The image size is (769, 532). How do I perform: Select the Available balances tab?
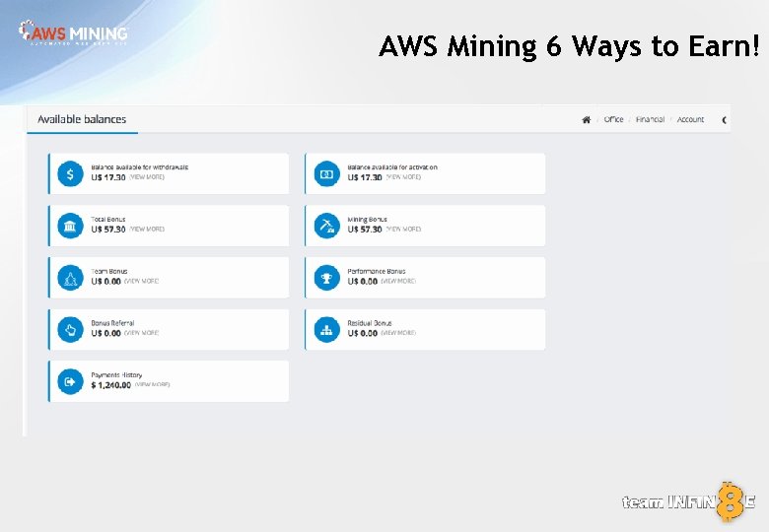82,119
